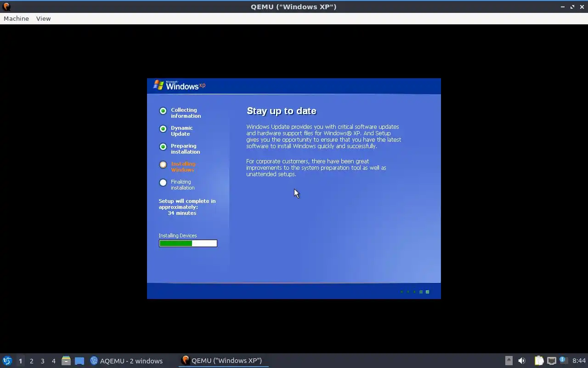Switch to workspace 4
The height and width of the screenshot is (368, 588).
(x=53, y=361)
